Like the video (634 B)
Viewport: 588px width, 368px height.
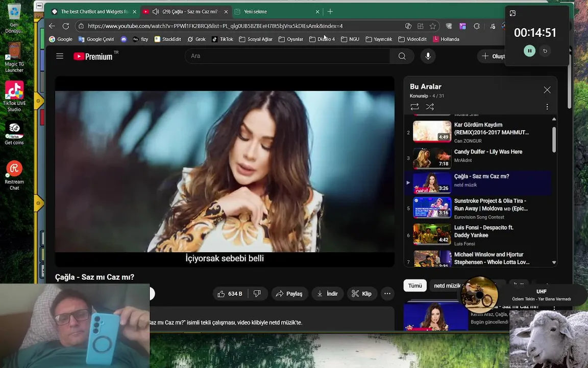coord(230,294)
